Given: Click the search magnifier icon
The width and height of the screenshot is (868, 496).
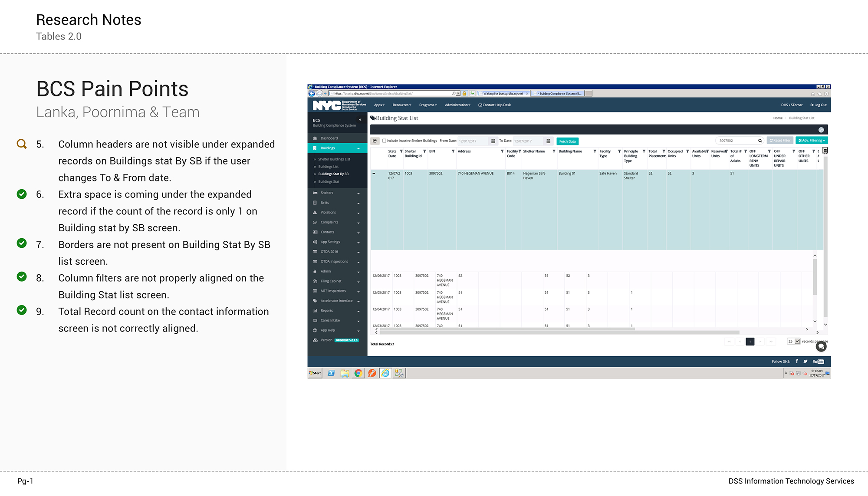Looking at the screenshot, I should 760,141.
